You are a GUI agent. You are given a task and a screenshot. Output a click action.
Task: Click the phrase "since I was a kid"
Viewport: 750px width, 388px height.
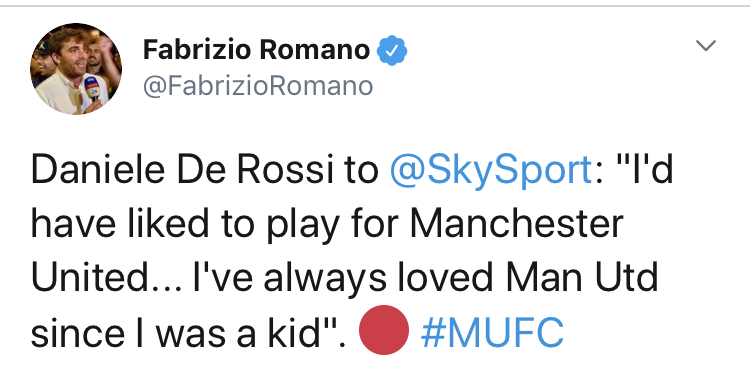click(176, 332)
